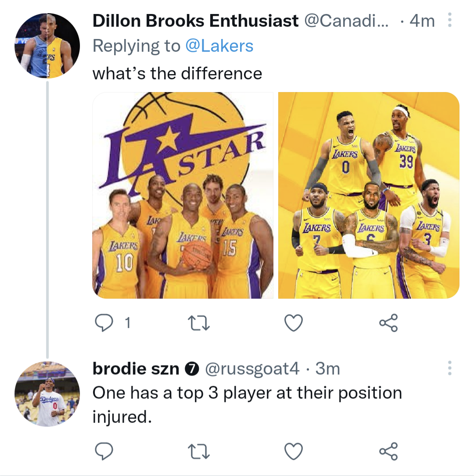Share Dillon Brooks Enthusiast's tweet
The height and width of the screenshot is (476, 474).
point(388,323)
